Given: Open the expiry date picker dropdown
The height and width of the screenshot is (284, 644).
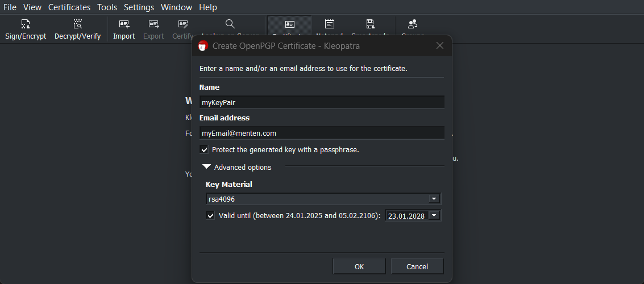Looking at the screenshot, I should 434,216.
